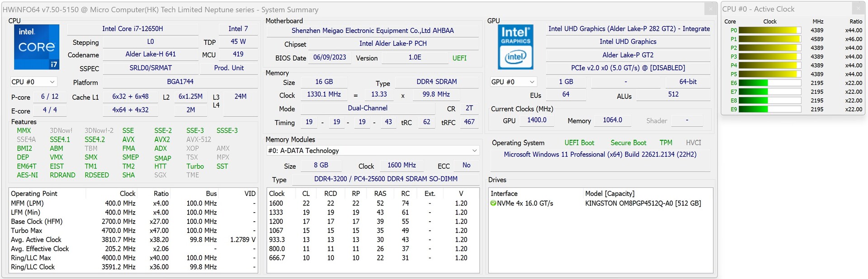The height and width of the screenshot is (279, 868).
Task: Click the E6 core clock bar
Action: (x=769, y=83)
